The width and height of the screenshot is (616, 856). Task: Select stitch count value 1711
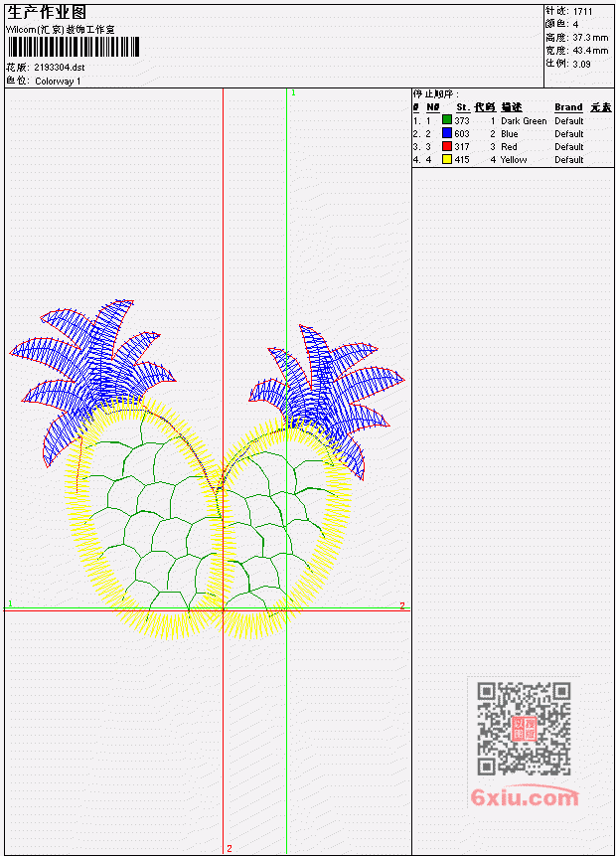(x=583, y=12)
